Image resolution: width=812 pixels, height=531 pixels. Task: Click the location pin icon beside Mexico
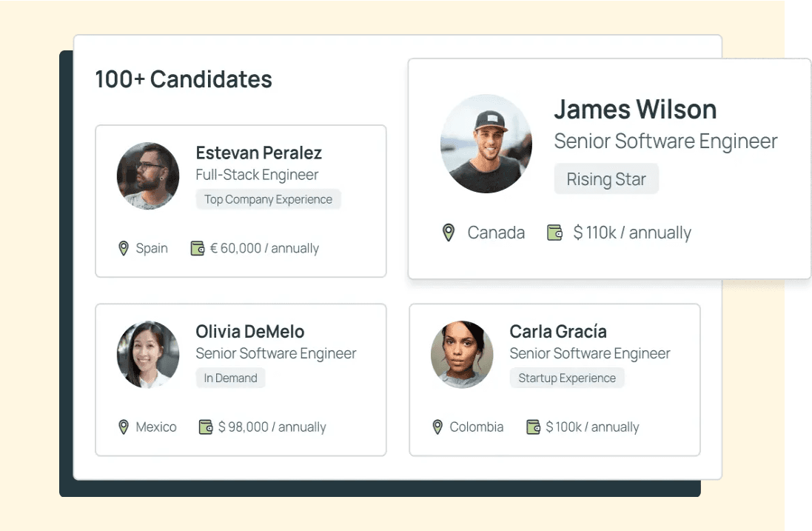[x=124, y=427]
